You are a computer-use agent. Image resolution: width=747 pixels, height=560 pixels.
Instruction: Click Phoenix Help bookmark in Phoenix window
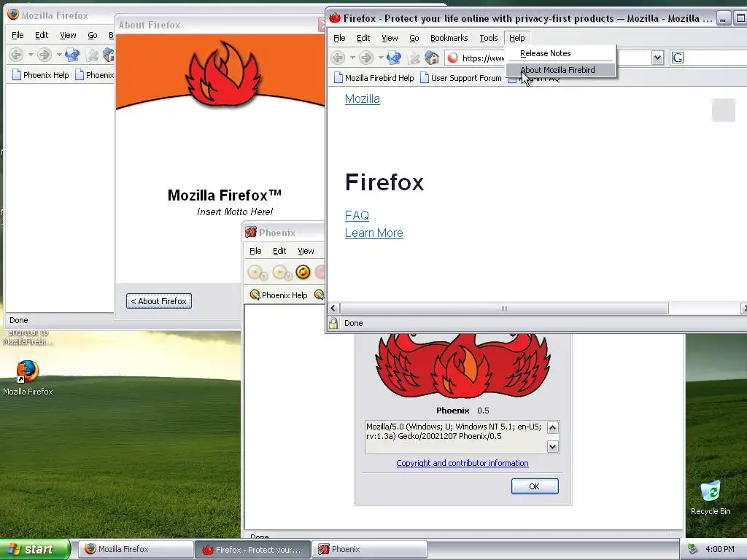point(279,295)
